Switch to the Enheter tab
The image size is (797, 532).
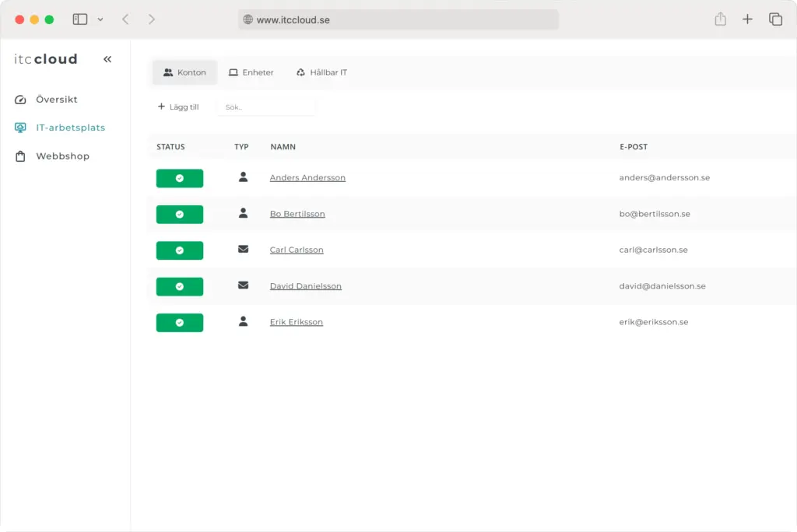pyautogui.click(x=251, y=72)
